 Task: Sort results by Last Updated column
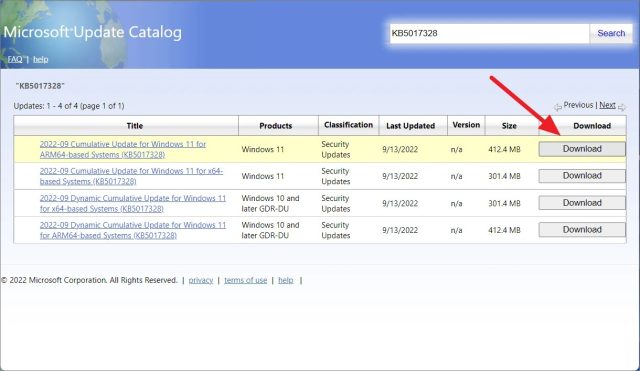[410, 126]
